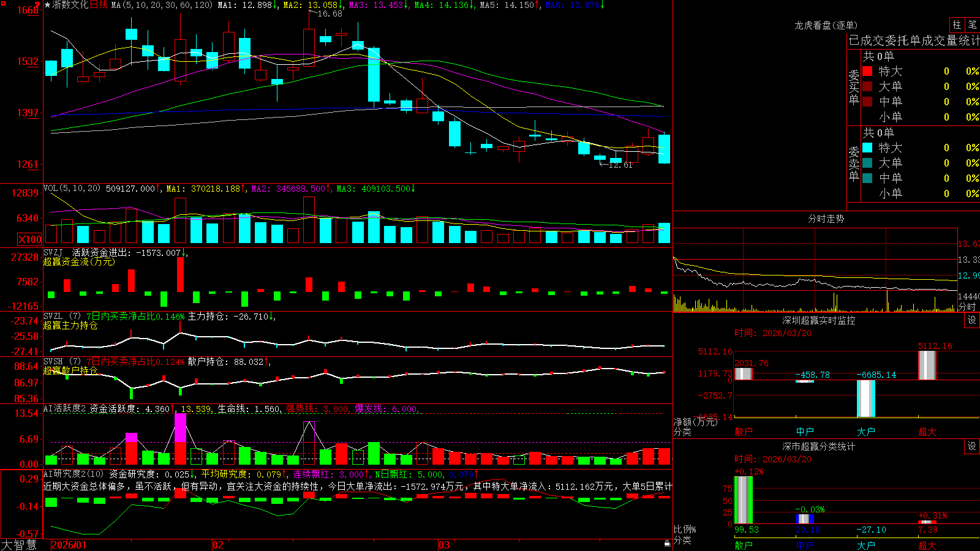Click the 小单 row under 委卖单
980x551 pixels.
point(921,193)
